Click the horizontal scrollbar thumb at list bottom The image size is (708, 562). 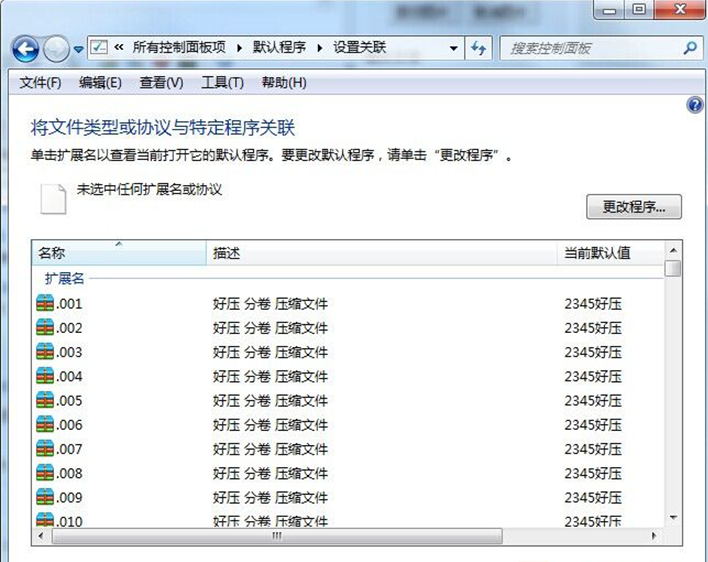(277, 537)
